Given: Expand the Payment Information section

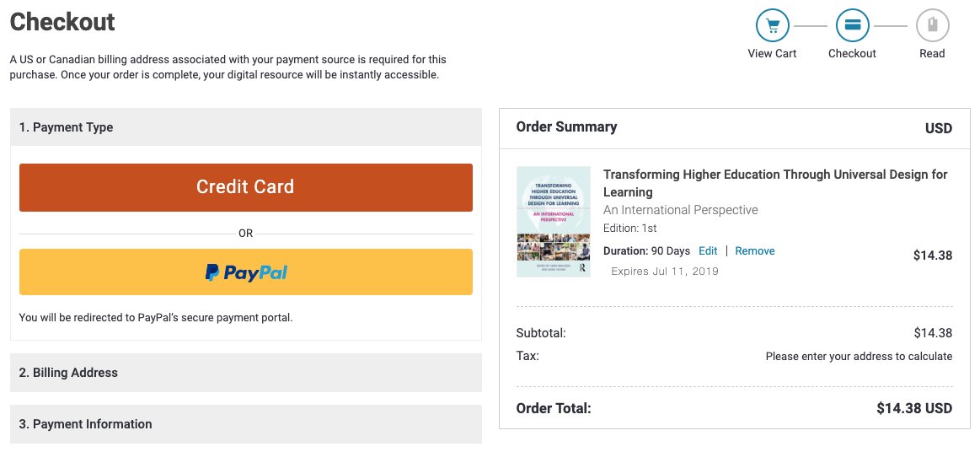Looking at the screenshot, I should tap(245, 424).
